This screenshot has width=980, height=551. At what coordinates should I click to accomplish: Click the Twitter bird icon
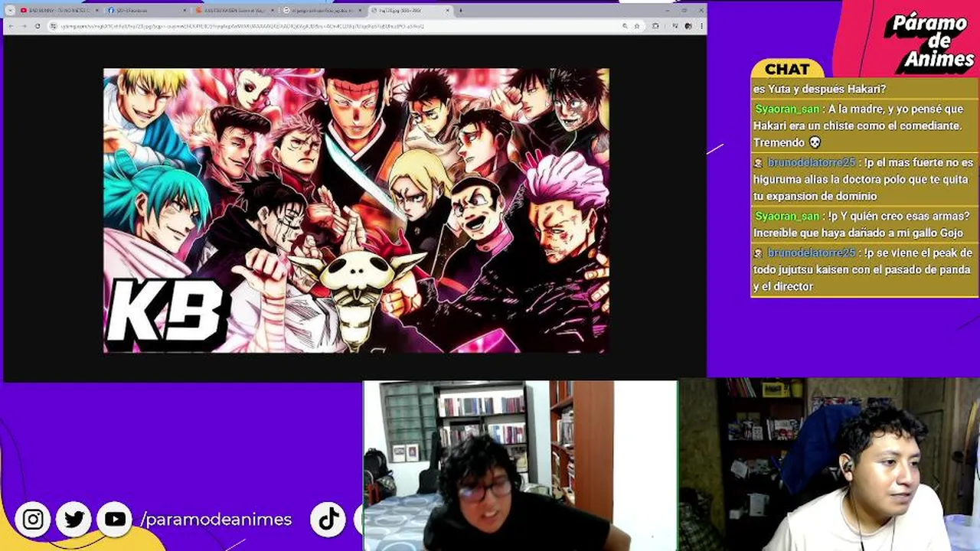(x=74, y=520)
